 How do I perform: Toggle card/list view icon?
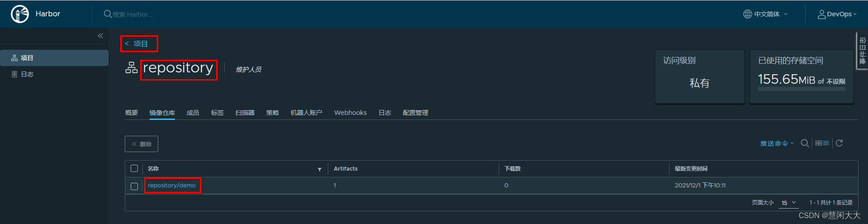click(x=822, y=143)
